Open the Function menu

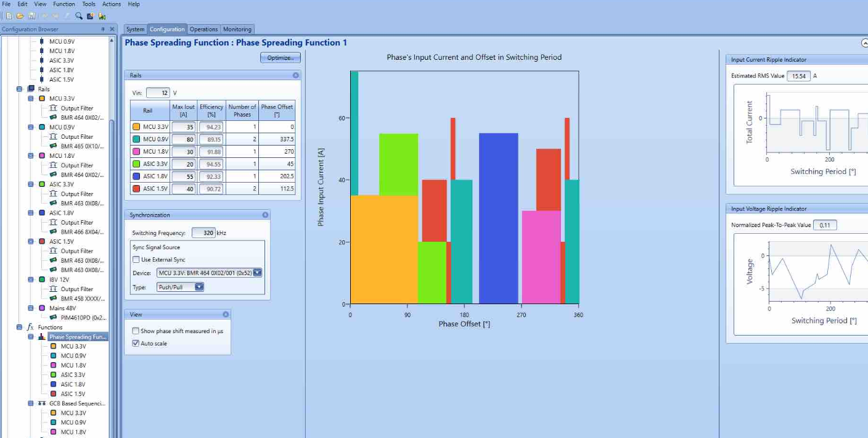pyautogui.click(x=64, y=4)
